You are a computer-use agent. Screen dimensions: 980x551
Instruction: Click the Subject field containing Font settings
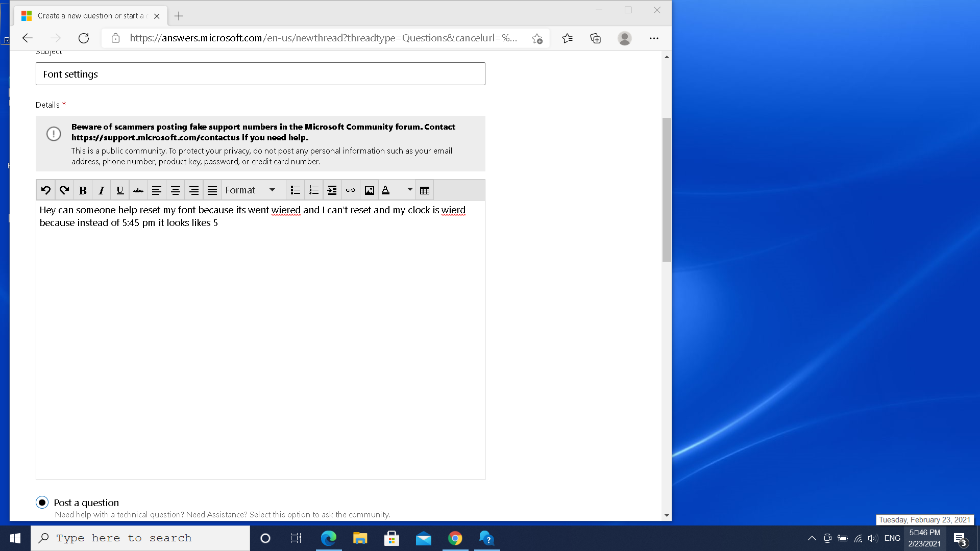(x=260, y=74)
